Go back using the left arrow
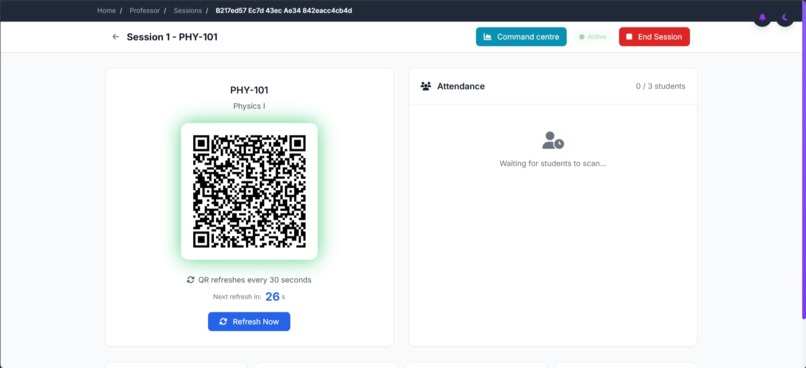 (x=116, y=37)
